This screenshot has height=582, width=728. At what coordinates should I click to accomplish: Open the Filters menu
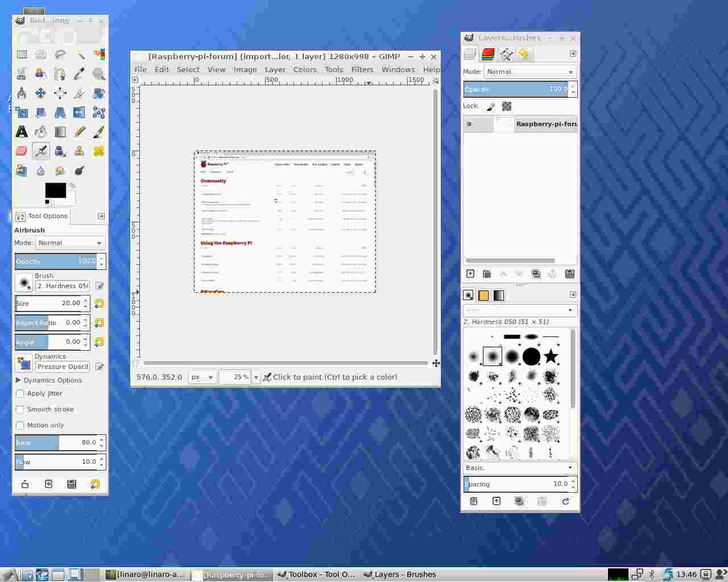(x=362, y=69)
